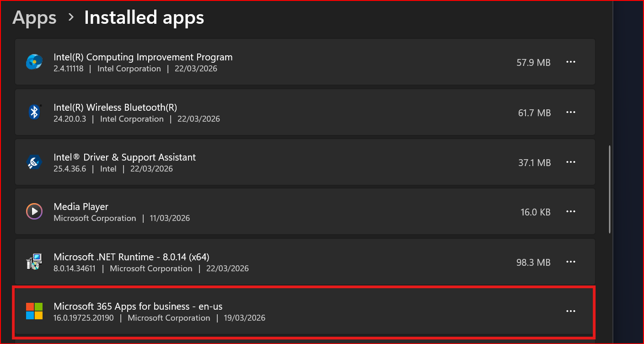Click version number 25.4.36.6
Image resolution: width=644 pixels, height=344 pixels.
(x=70, y=169)
